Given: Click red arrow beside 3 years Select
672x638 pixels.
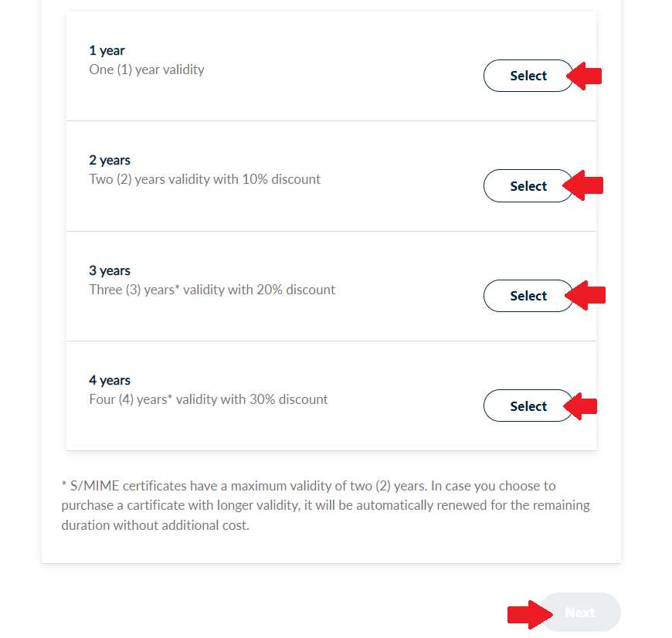Looking at the screenshot, I should tap(587, 295).
